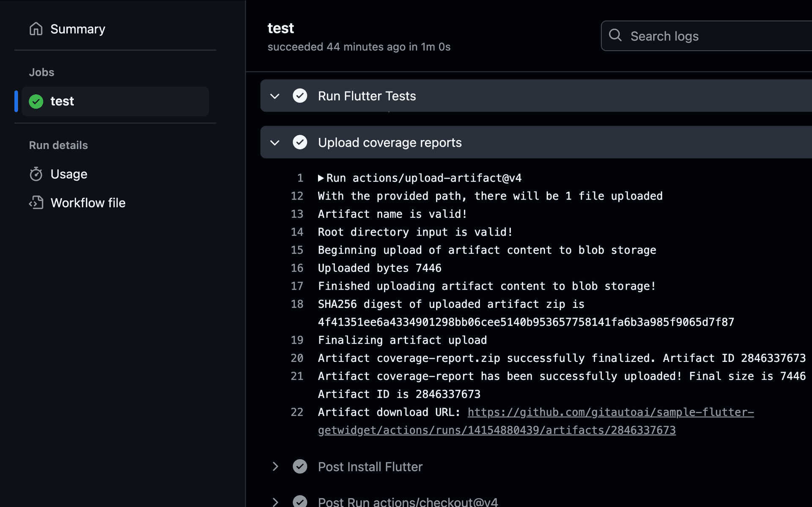
Task: Open the Workflow file link
Action: point(88,203)
